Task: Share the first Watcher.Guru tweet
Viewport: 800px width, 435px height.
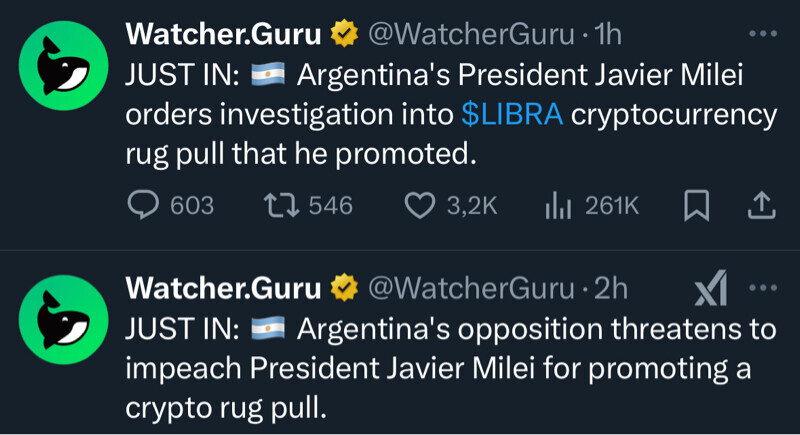Action: click(762, 205)
